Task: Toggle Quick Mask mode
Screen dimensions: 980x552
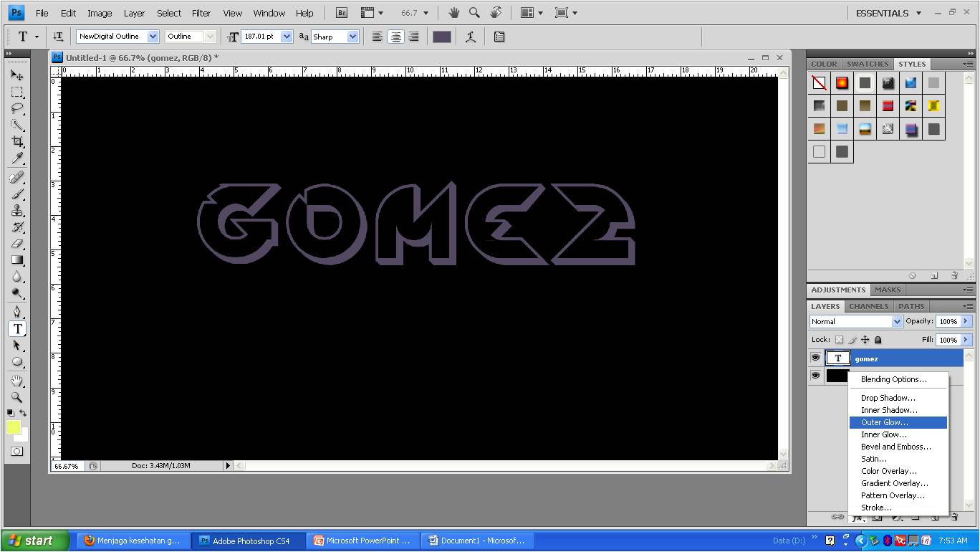Action: [x=17, y=451]
